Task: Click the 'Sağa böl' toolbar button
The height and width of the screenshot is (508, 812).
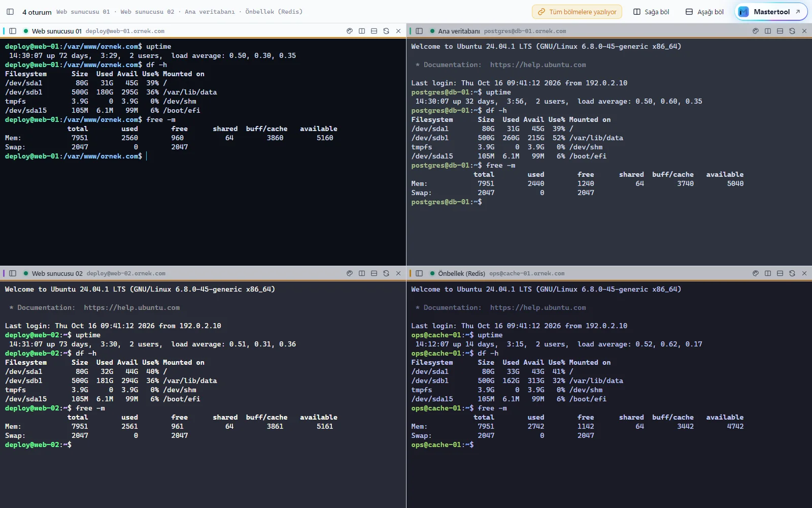Action: 651,12
